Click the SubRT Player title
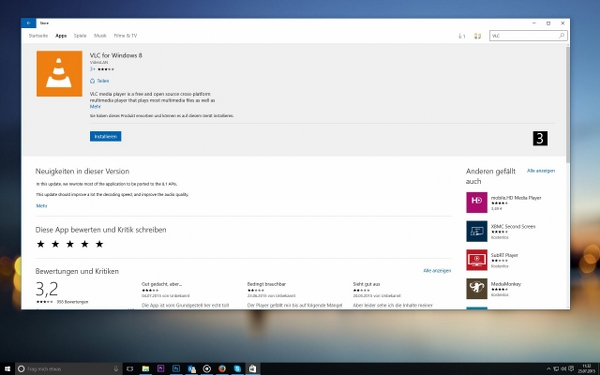The image size is (600, 375). 504,255
